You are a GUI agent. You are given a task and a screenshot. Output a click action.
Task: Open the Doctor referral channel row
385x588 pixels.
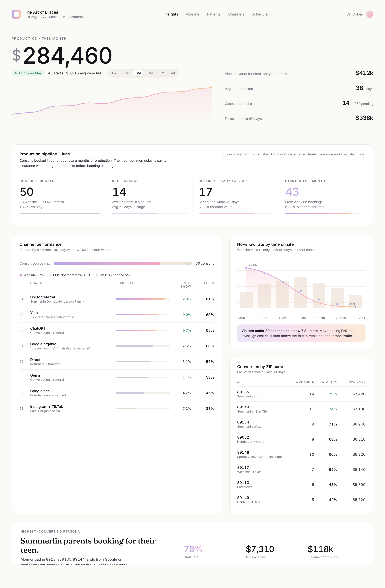click(x=117, y=299)
